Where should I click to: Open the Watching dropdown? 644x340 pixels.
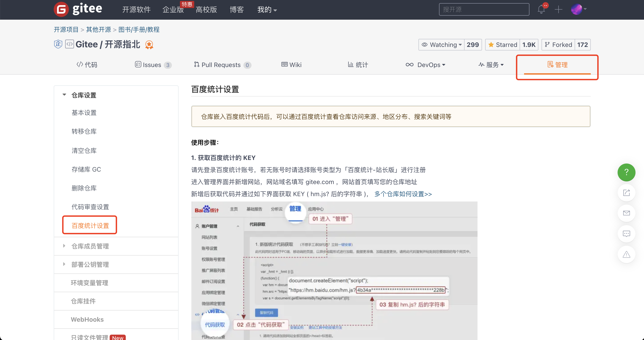[441, 45]
